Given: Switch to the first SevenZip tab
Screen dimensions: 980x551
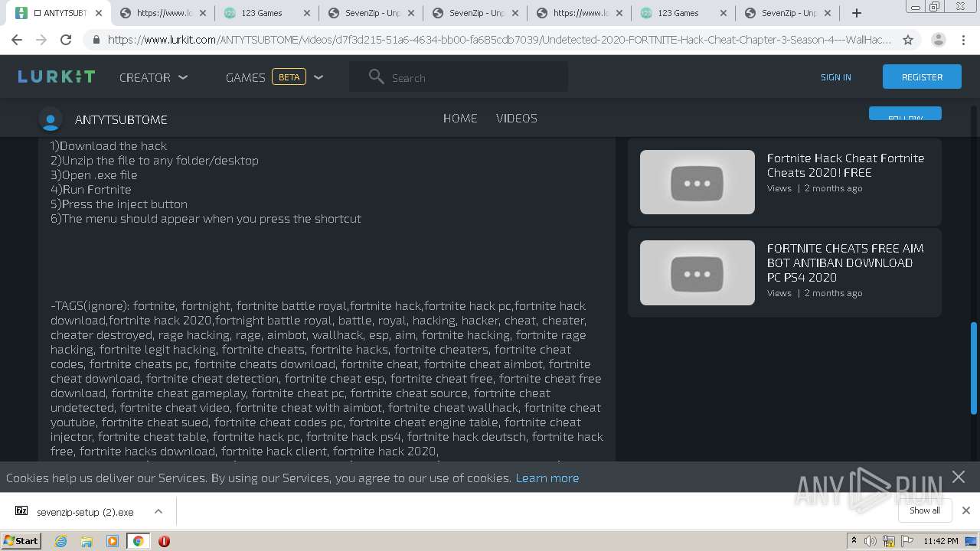Looking at the screenshot, I should click(x=369, y=13).
